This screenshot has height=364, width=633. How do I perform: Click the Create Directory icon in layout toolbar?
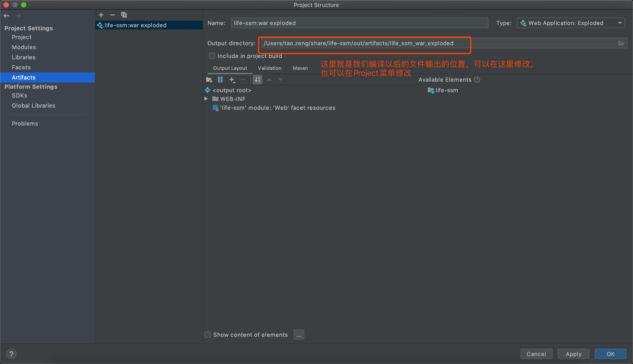209,80
